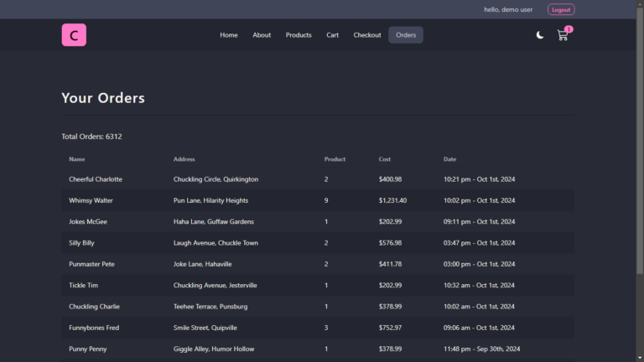644x362 pixels.
Task: Click the Funnybones Fred order name
Action: pos(94,328)
